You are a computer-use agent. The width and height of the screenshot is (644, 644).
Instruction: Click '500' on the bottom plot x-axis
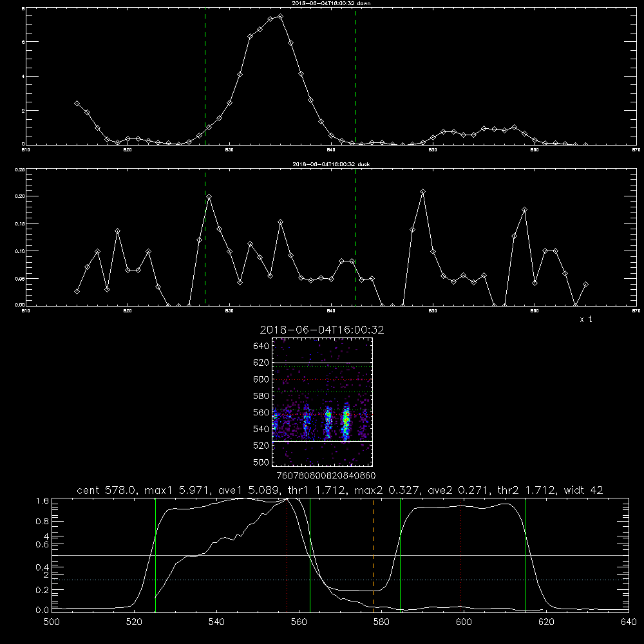[52, 622]
